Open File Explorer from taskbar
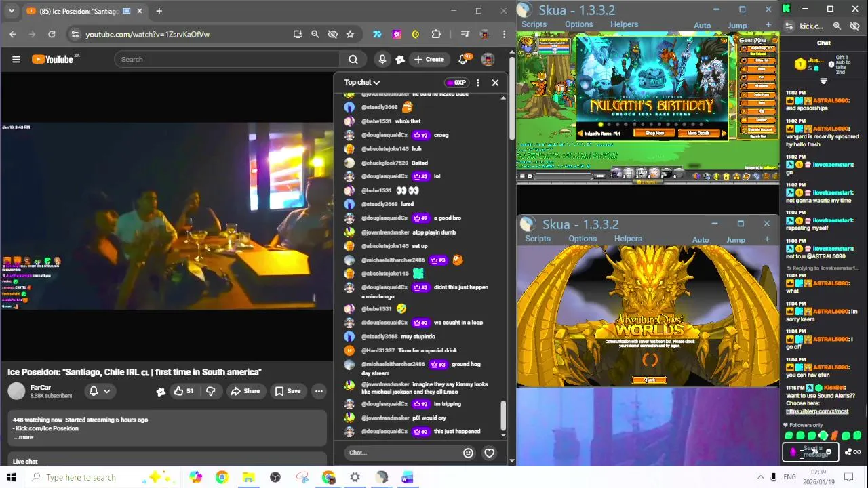This screenshot has height=488, width=868. tap(248, 478)
